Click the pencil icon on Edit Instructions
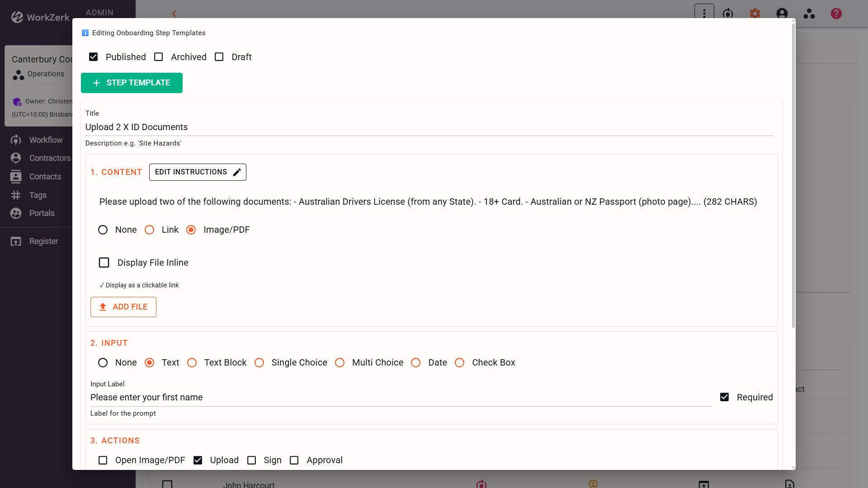Image resolution: width=868 pixels, height=488 pixels. 237,172
